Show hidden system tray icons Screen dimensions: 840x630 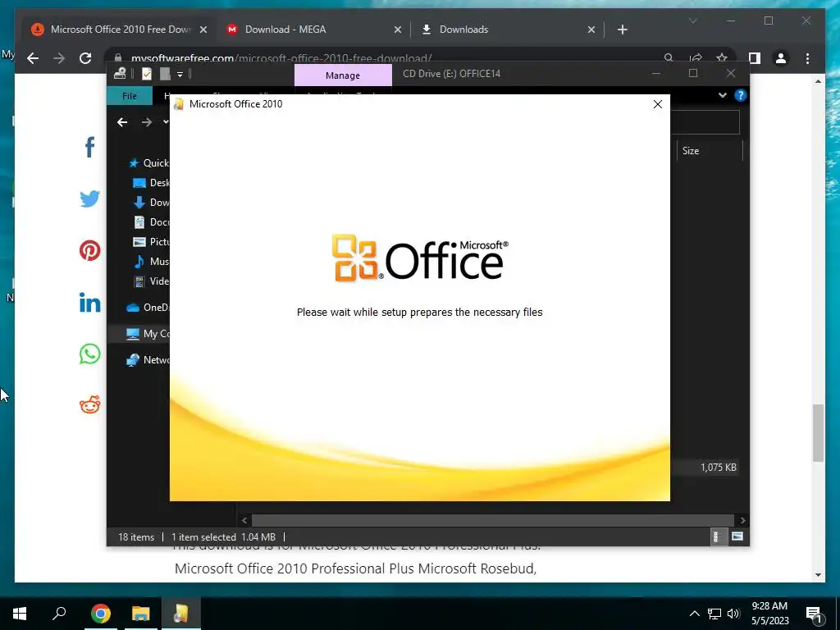click(x=694, y=614)
